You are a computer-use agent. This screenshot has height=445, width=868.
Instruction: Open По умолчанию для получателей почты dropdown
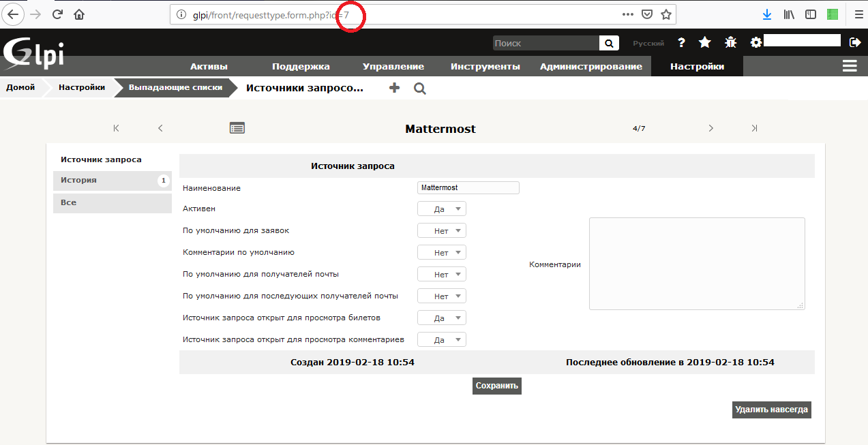coord(442,275)
